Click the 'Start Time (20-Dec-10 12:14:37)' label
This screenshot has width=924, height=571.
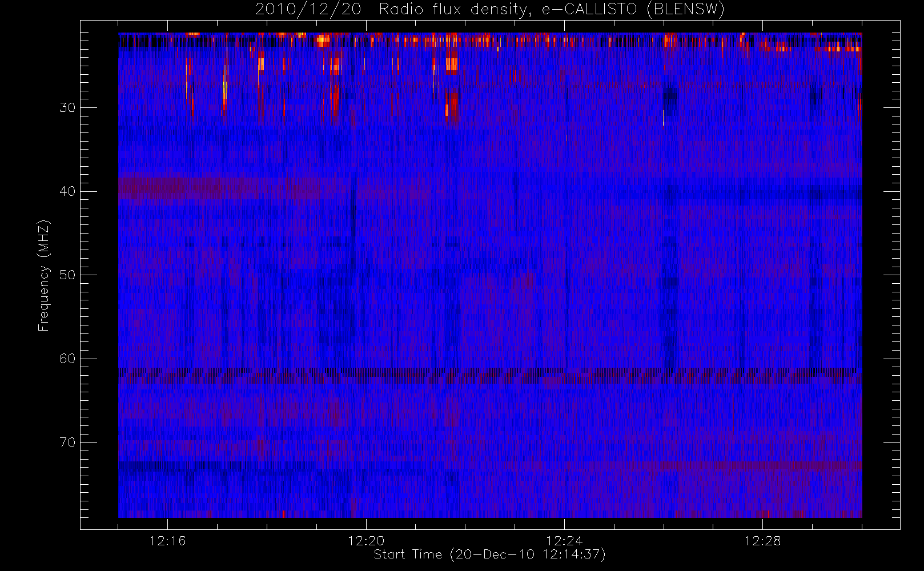[489, 554]
